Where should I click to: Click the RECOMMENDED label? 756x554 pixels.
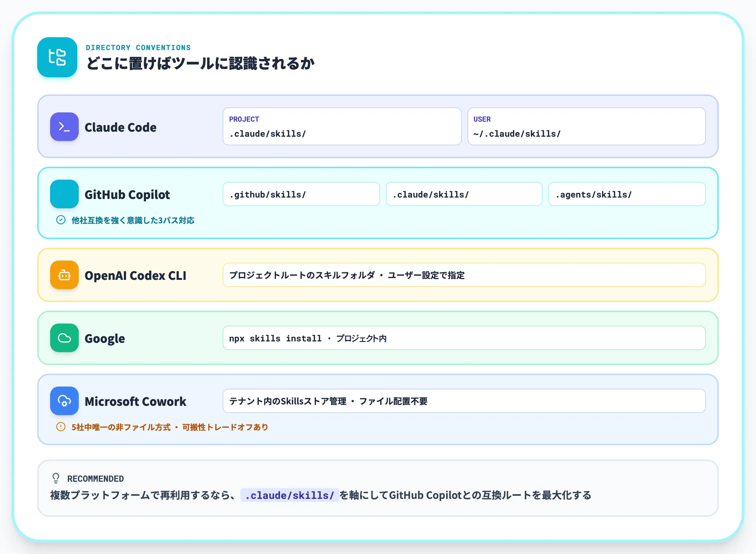[x=96, y=478]
